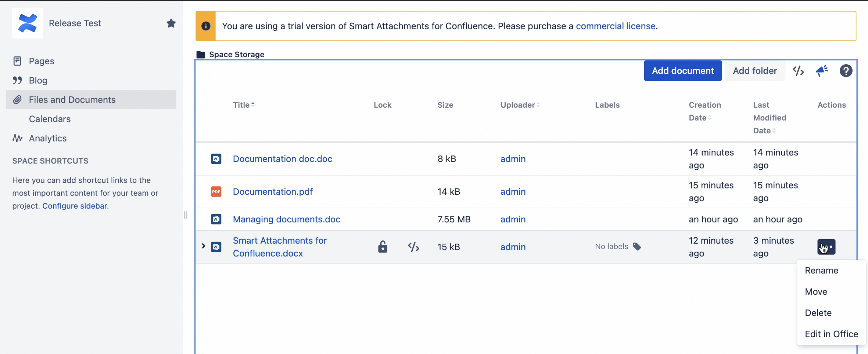Toggle the lock on Smart Attachments docx

point(382,247)
